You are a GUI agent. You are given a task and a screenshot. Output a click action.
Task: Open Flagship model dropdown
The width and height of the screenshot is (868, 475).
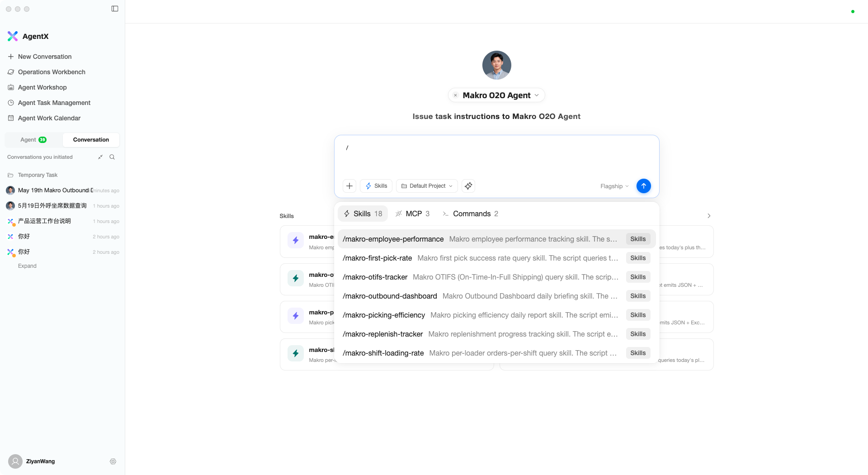point(614,186)
